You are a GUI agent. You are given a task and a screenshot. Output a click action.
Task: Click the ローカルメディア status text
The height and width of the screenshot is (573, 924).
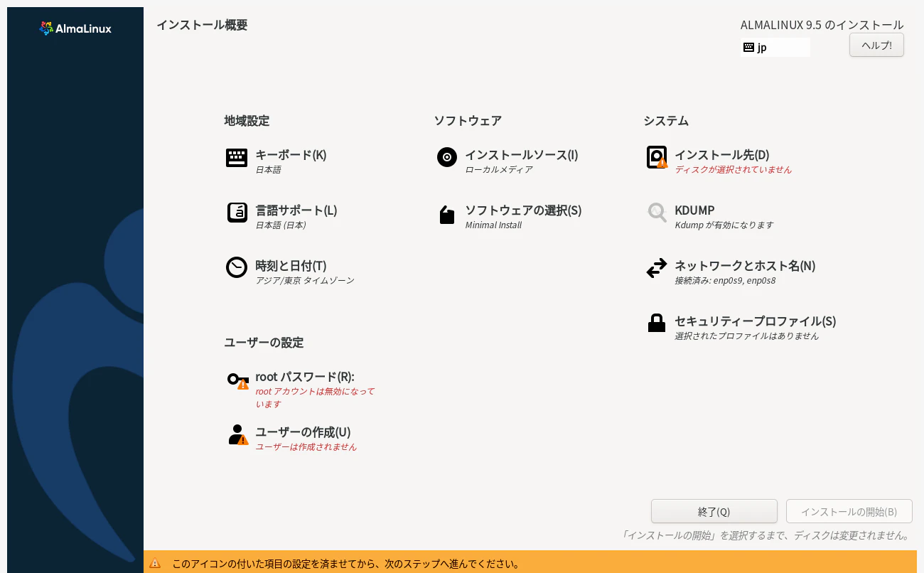click(499, 170)
